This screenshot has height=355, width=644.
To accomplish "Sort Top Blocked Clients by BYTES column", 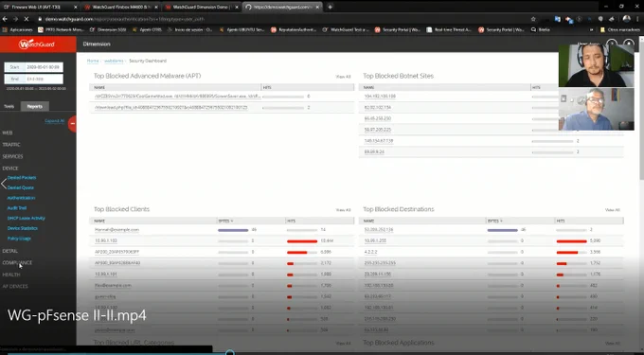I will point(225,221).
